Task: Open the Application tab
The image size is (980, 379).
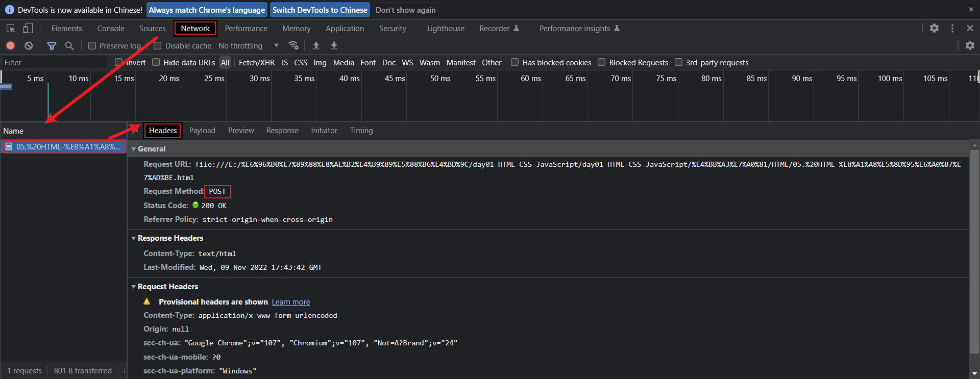Action: click(345, 29)
